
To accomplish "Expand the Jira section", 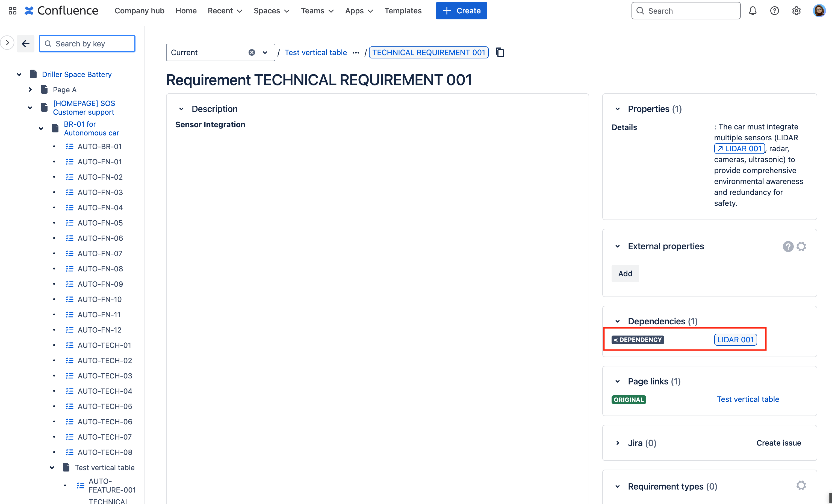I will 618,443.
